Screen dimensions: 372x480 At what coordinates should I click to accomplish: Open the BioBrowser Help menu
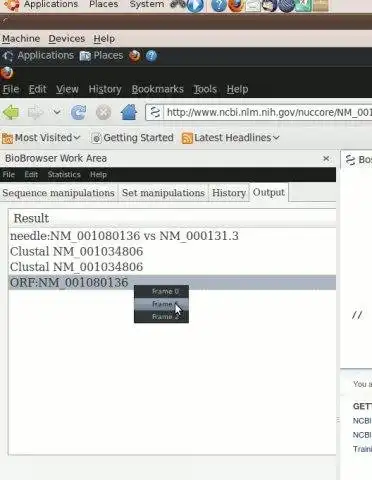coord(98,174)
